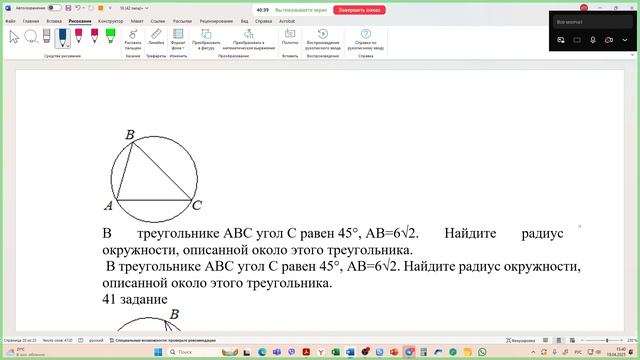Switch to the Конструктор tab
The width and height of the screenshot is (640, 360).
tap(111, 21)
